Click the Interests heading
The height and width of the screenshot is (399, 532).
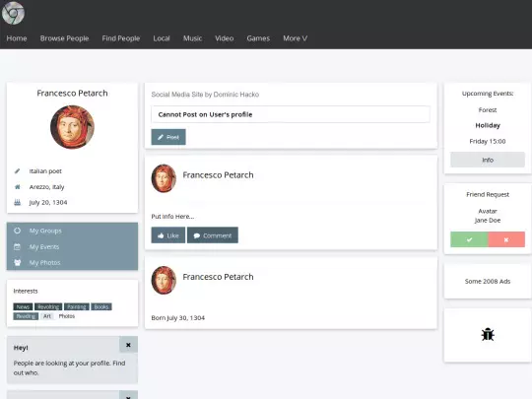[x=26, y=291]
